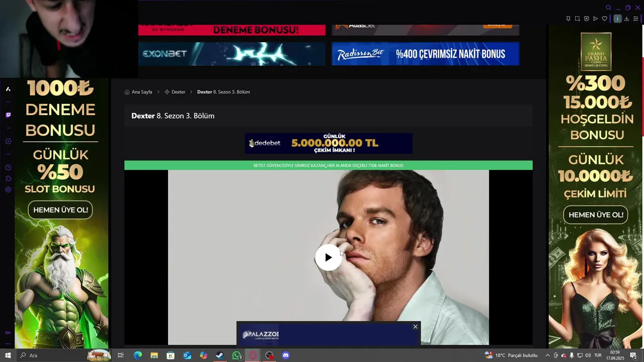Open OBS recording app in taskbar
The height and width of the screenshot is (362, 644).
coord(270,355)
